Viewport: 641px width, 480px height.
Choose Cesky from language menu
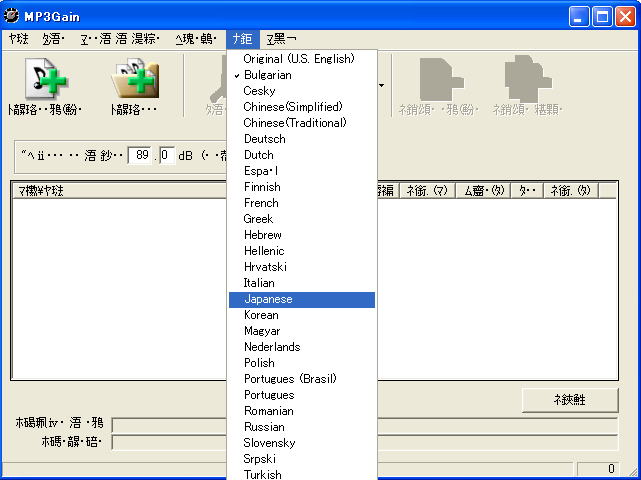[x=302, y=91]
